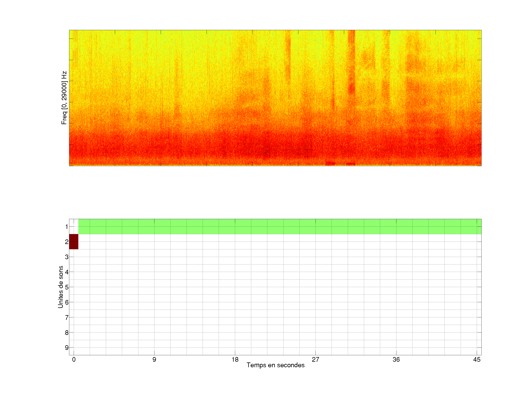Click the x-axis tick label 45
The height and width of the screenshot is (399, 532).
(477, 359)
